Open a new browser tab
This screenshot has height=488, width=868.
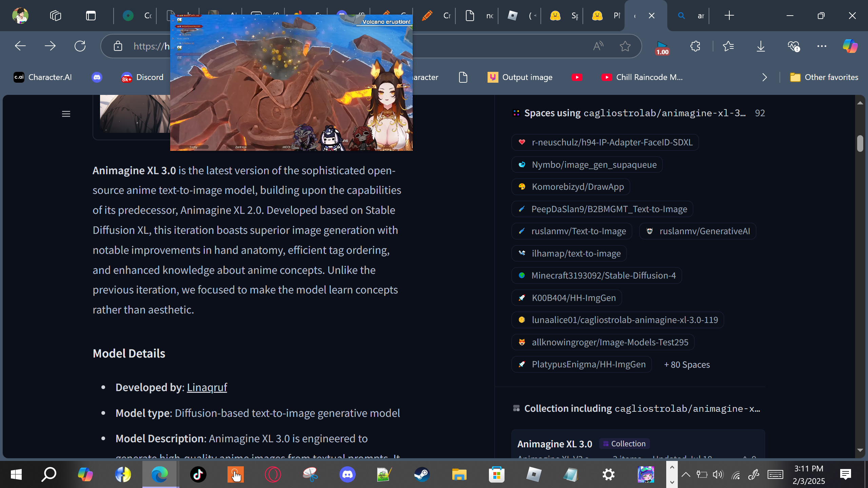pyautogui.click(x=729, y=16)
